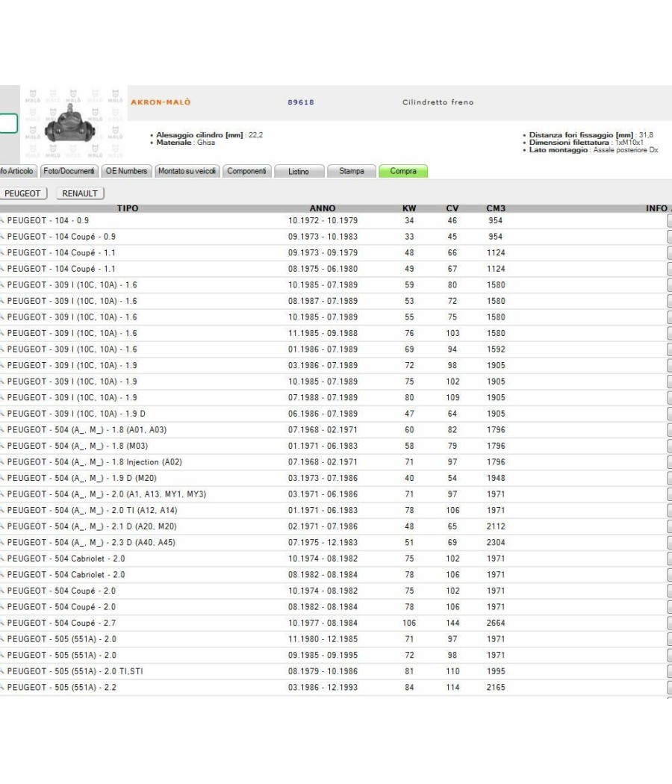This screenshot has width=672, height=784.
Task: Click the year range 03.1973 - 07.1986
Action: (323, 478)
